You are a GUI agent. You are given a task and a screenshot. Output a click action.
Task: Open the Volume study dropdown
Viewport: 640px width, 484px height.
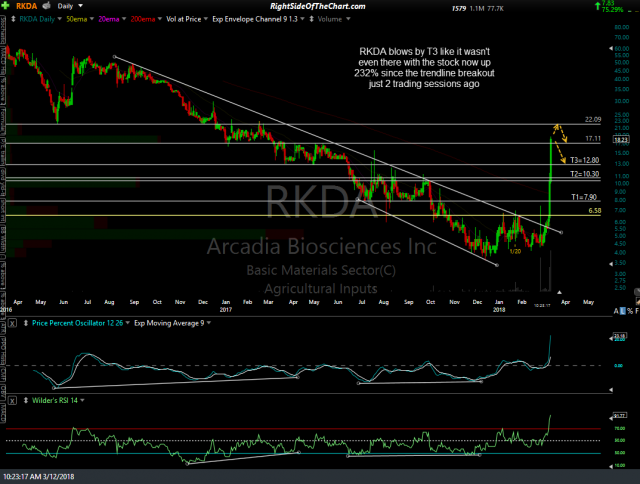click(x=348, y=19)
